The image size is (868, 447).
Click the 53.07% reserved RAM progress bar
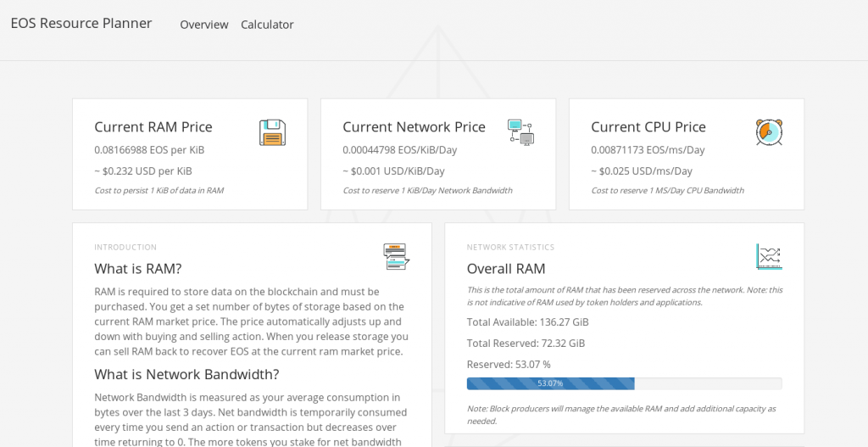click(x=625, y=383)
